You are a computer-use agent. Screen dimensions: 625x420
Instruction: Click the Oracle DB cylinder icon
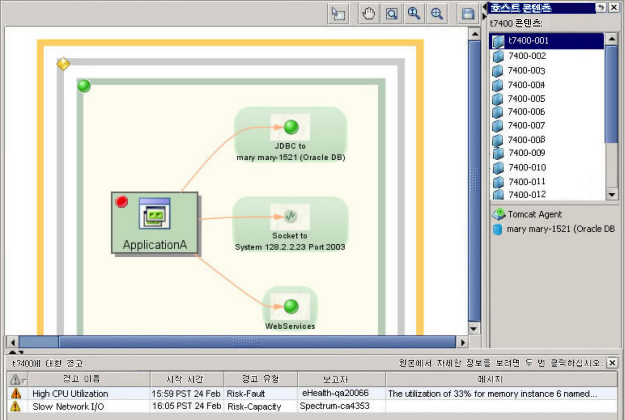tap(497, 229)
